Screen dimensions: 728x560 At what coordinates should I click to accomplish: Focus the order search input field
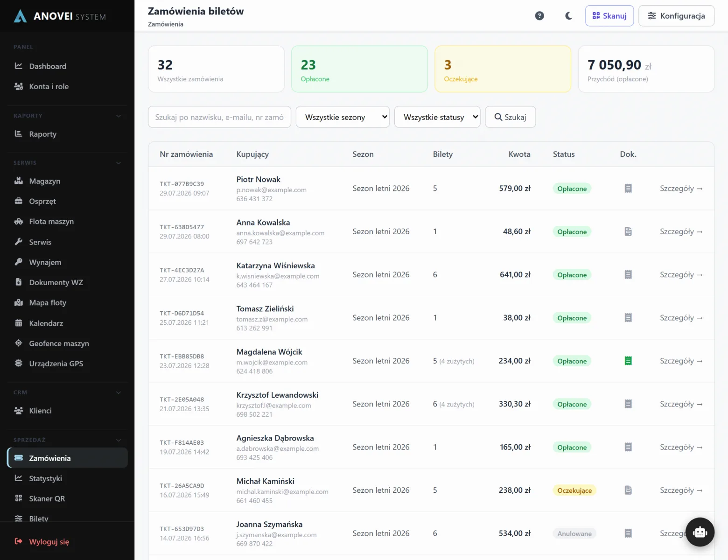pyautogui.click(x=219, y=117)
